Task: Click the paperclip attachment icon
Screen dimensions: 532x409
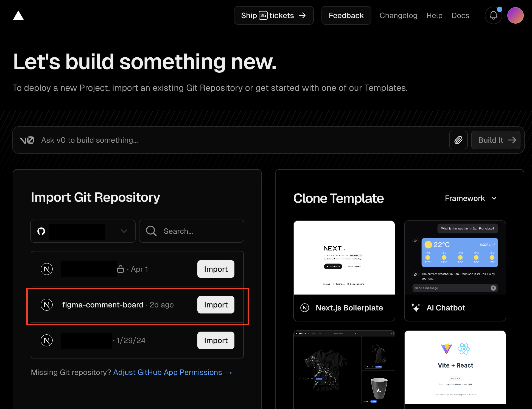Action: [x=458, y=140]
